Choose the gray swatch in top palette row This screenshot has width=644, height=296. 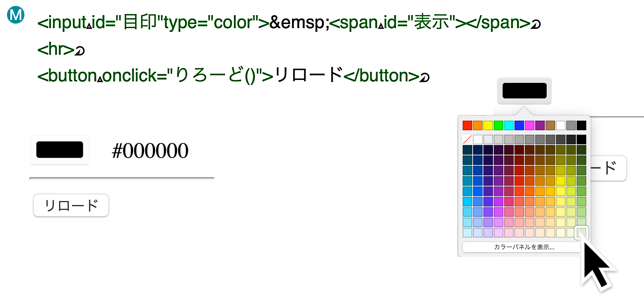(x=571, y=125)
